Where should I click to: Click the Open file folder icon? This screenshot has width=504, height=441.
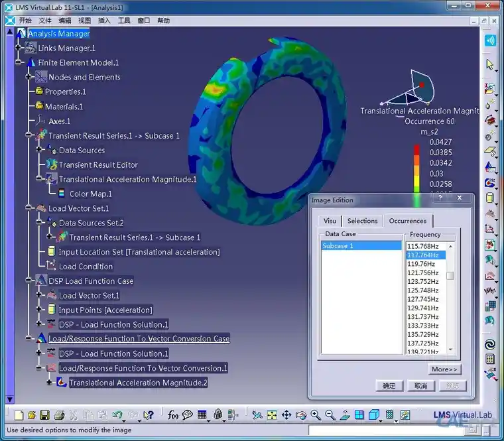coord(32,415)
